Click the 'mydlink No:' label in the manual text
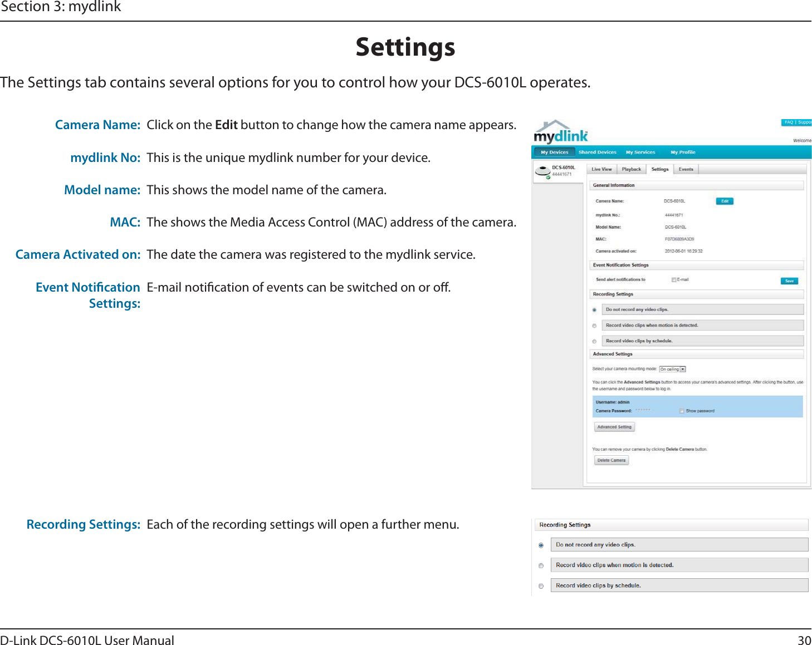 (x=105, y=157)
